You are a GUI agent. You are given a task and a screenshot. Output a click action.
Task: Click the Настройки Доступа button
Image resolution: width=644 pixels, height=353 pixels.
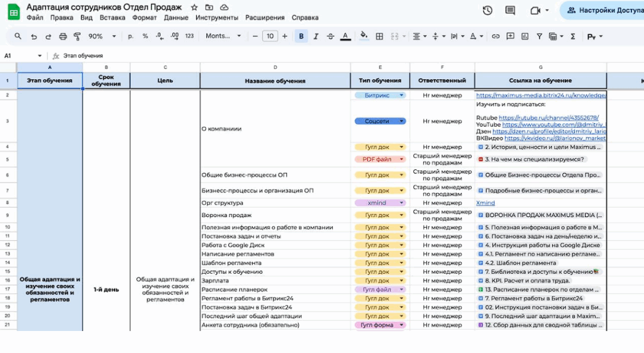[x=602, y=11]
